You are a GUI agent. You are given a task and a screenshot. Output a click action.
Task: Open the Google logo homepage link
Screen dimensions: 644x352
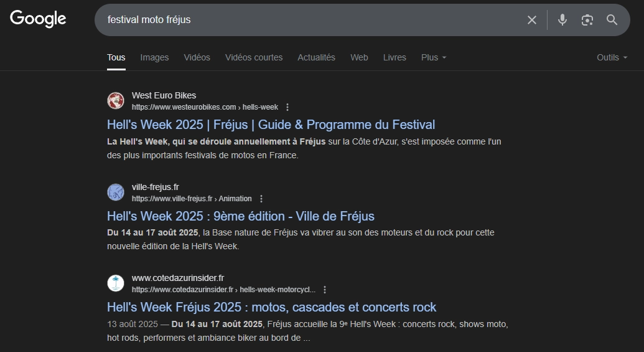click(38, 19)
